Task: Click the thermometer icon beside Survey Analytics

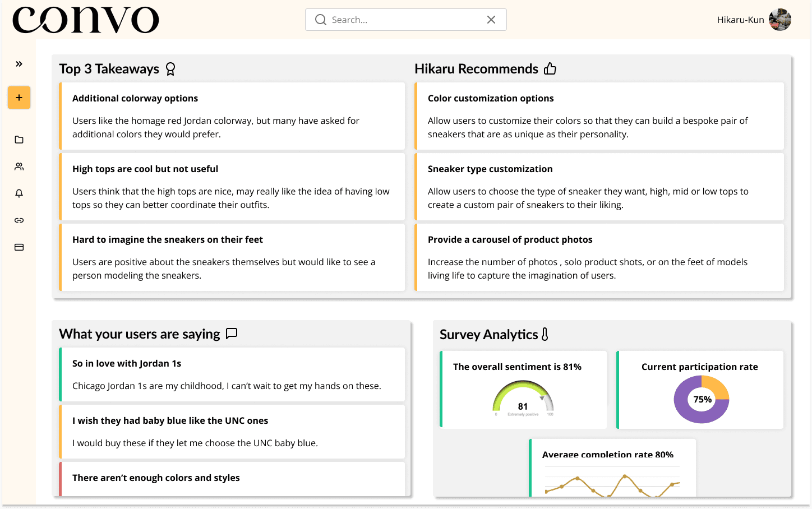Action: 546,334
